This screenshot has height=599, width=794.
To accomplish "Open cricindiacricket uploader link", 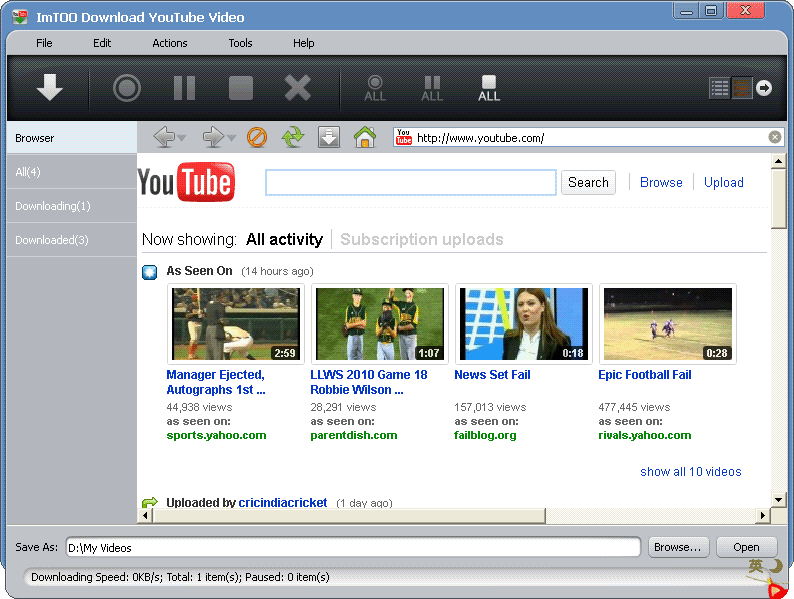I will (x=283, y=502).
